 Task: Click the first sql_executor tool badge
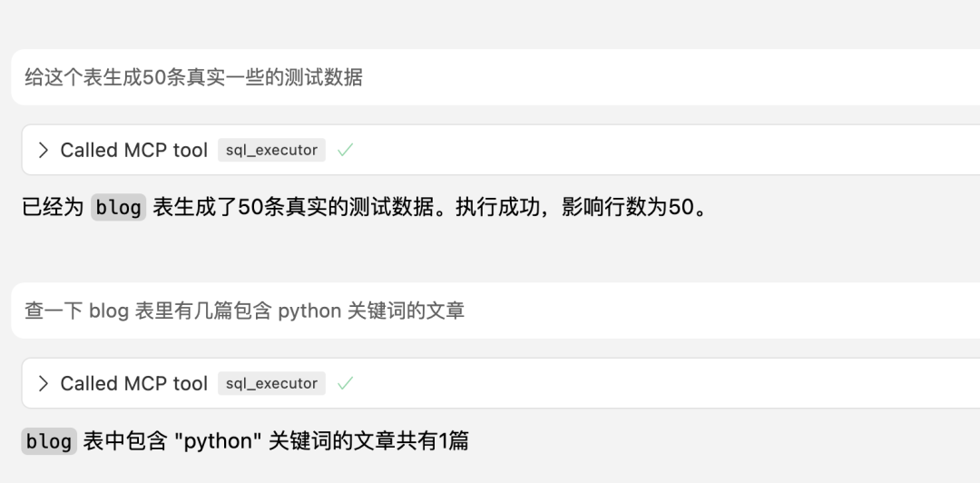(x=271, y=151)
